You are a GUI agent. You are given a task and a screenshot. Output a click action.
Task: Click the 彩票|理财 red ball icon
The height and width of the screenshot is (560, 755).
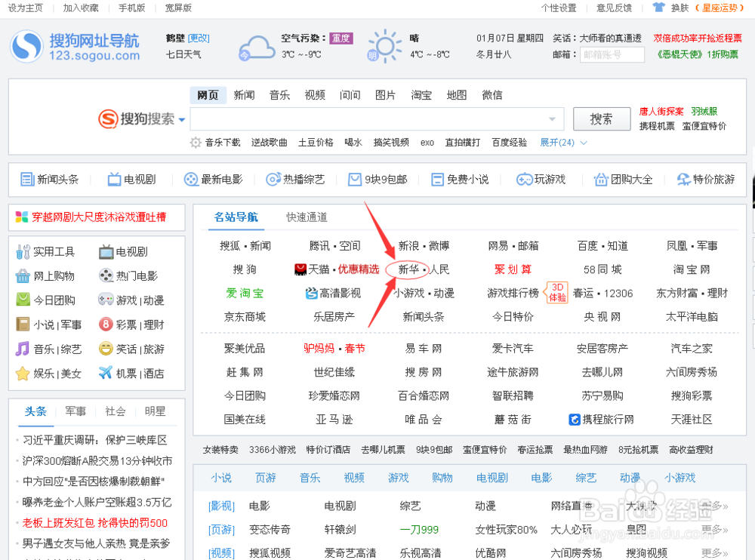coord(106,324)
